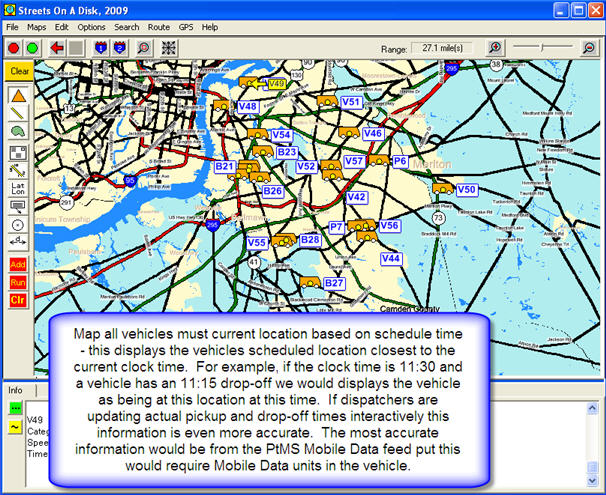Screen dimensions: 606x495
Task: Select the P7 vehicle label
Action: [336, 227]
